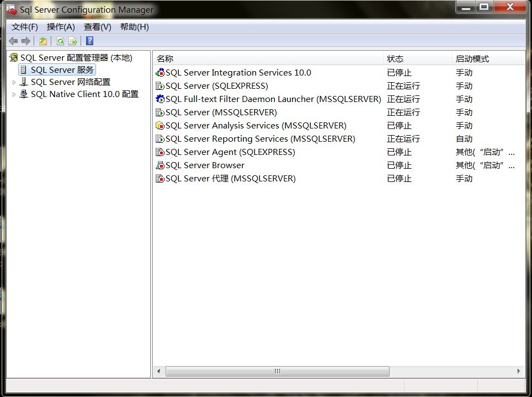Click the SQL Server Analysis Services icon

tap(160, 126)
